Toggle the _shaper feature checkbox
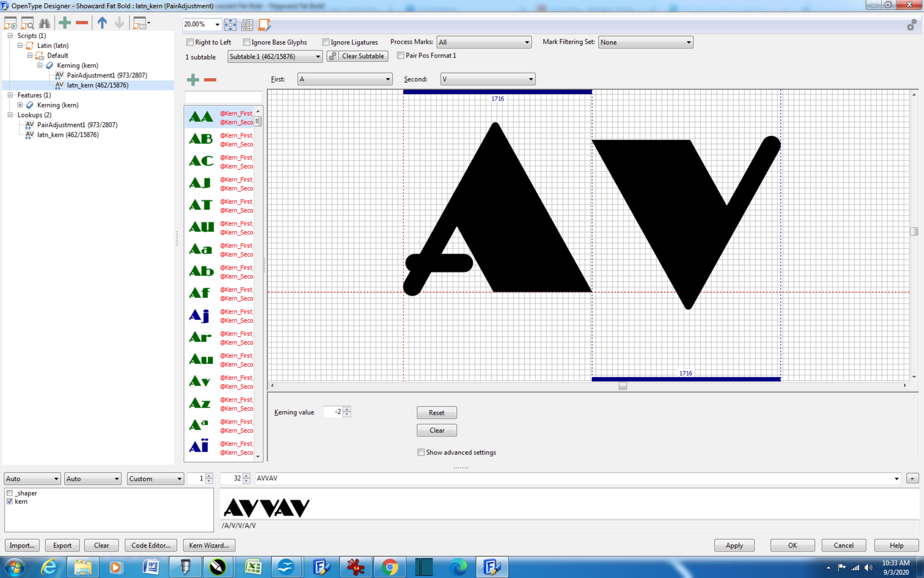 coord(10,493)
